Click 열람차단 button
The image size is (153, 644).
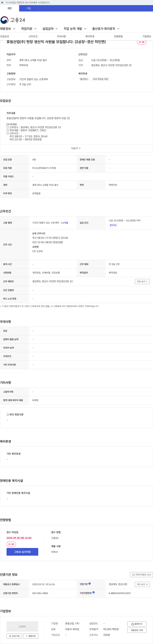[30, 636]
